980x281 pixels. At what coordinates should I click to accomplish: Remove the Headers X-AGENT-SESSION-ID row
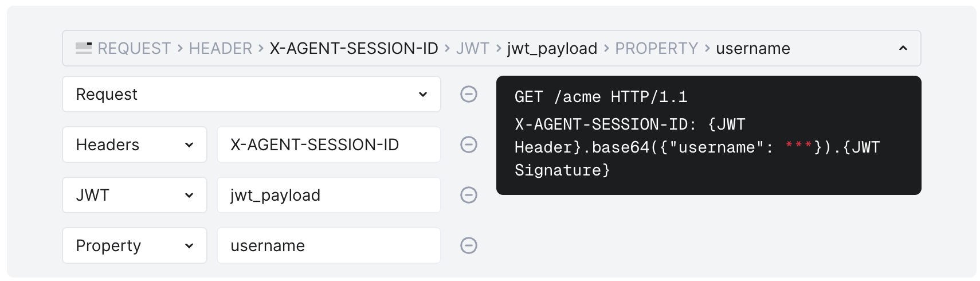point(469,145)
